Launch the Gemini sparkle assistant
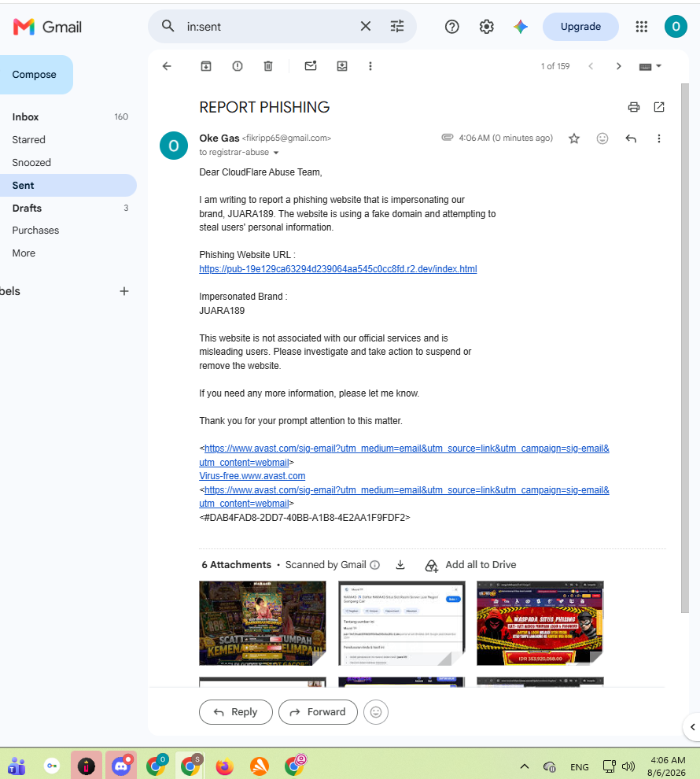Screen dimensions: 700x779 pos(521,27)
